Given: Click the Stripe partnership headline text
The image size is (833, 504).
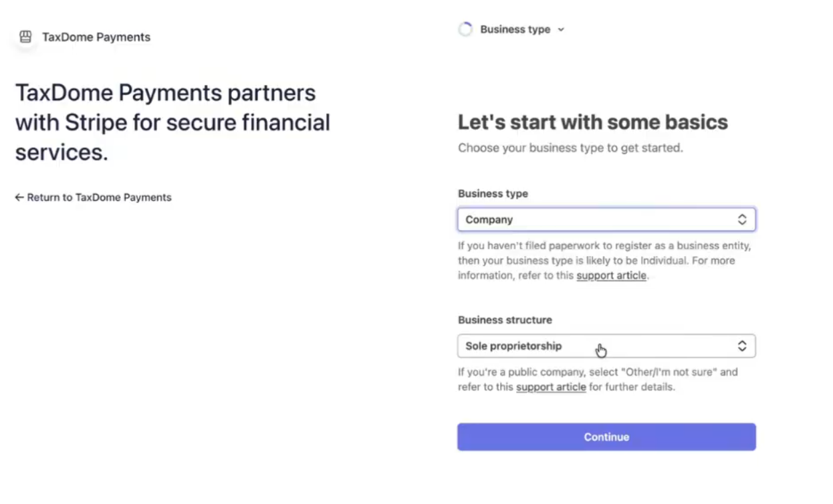Looking at the screenshot, I should pos(172,123).
